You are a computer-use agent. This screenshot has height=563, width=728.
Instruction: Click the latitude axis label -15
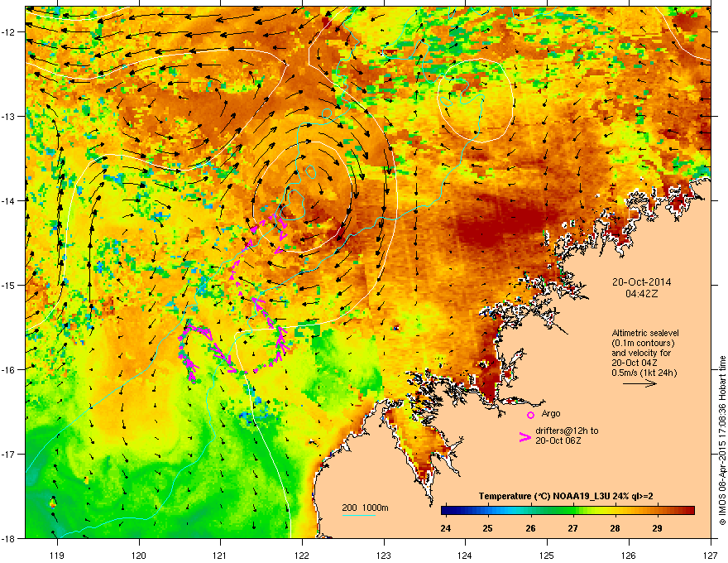(x=8, y=285)
